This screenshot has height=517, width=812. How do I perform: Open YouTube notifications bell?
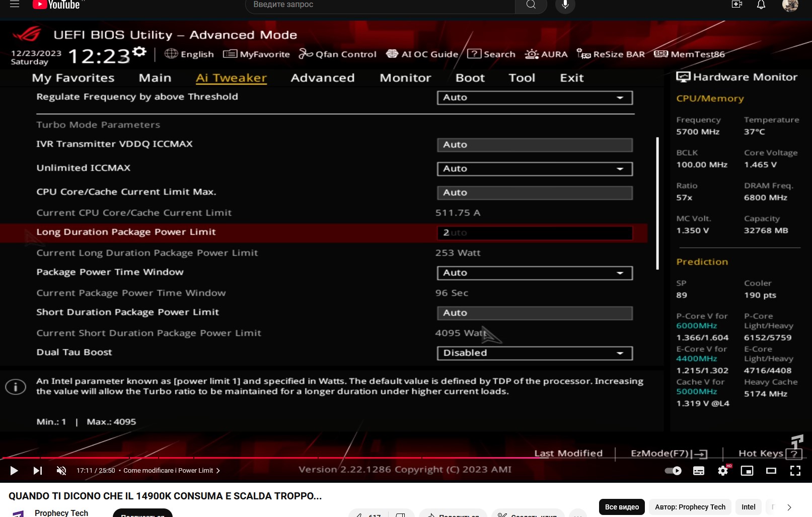point(761,5)
